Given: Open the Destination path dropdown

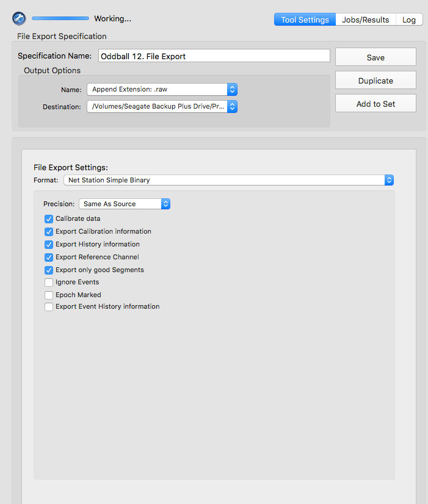Looking at the screenshot, I should click(162, 106).
